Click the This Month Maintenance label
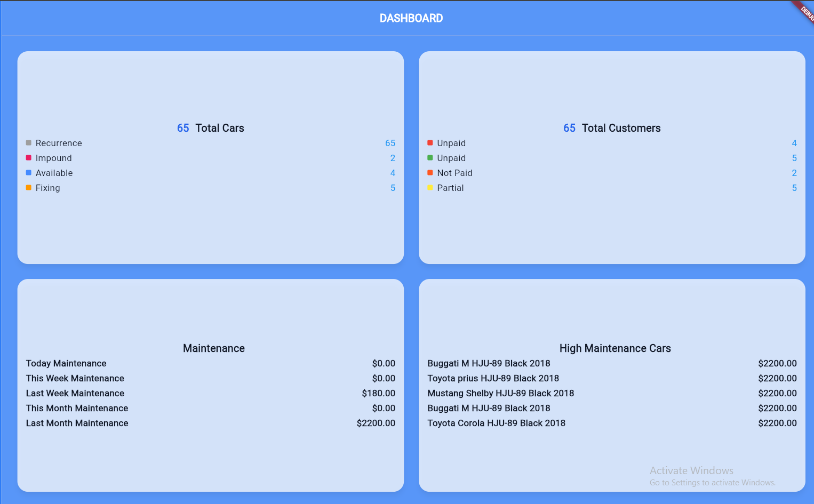The height and width of the screenshot is (504, 814). [77, 408]
